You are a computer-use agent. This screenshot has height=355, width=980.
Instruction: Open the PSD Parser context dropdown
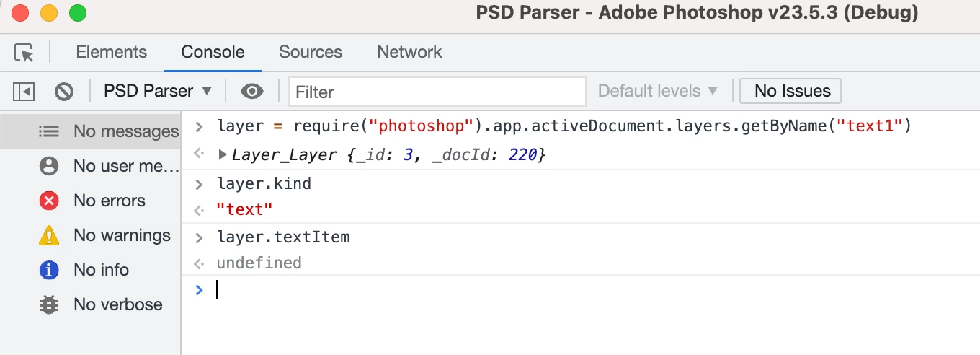point(158,92)
